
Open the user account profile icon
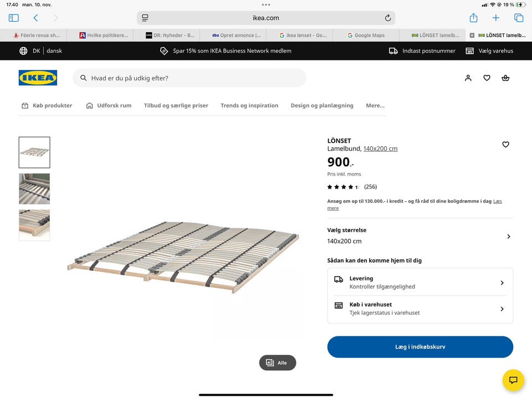click(x=468, y=78)
